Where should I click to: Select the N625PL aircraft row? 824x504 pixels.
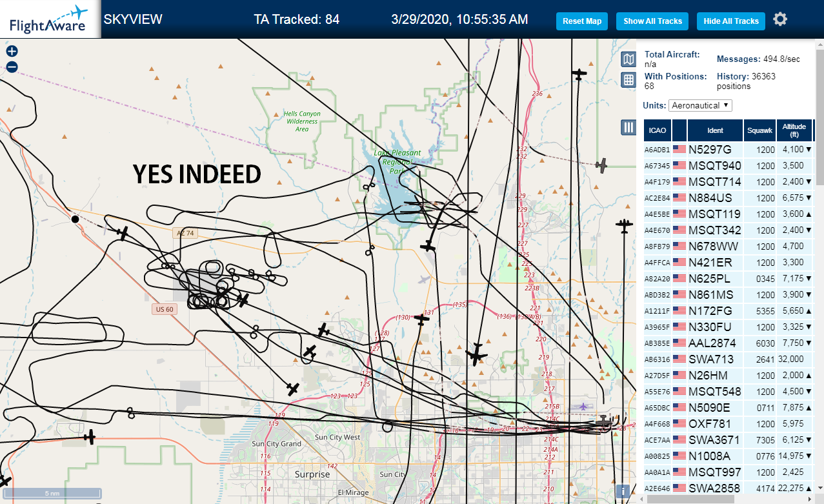(x=729, y=278)
